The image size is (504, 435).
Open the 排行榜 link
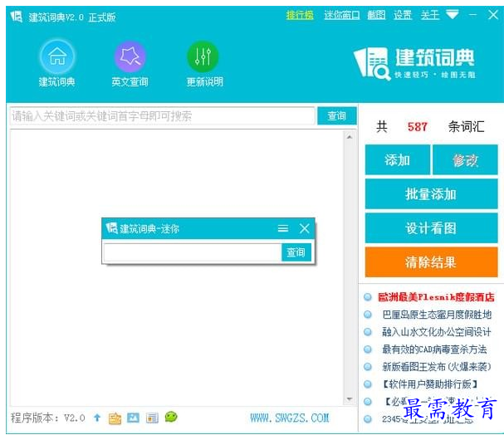[x=300, y=15]
